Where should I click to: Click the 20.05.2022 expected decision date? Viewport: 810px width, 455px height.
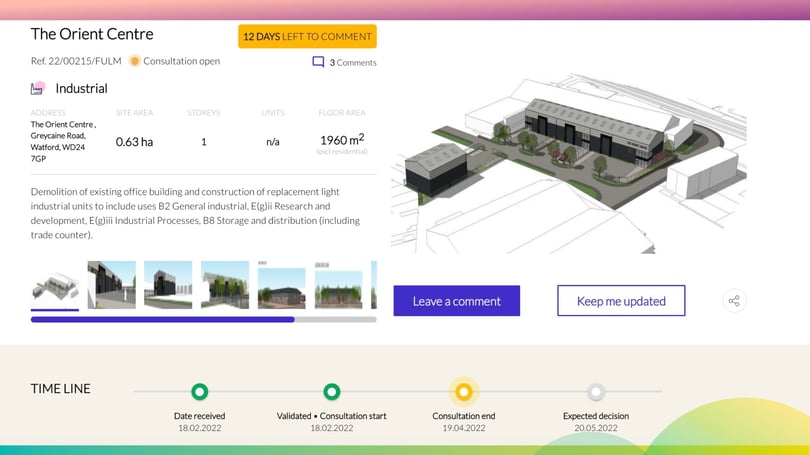click(596, 428)
